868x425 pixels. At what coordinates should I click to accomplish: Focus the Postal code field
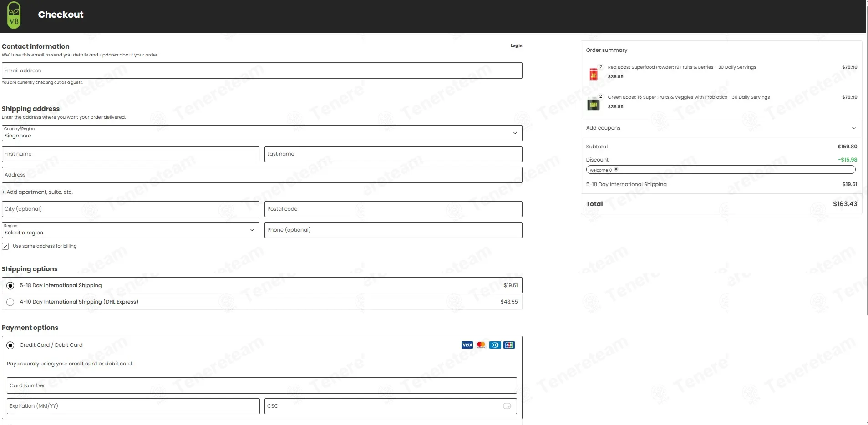point(393,209)
